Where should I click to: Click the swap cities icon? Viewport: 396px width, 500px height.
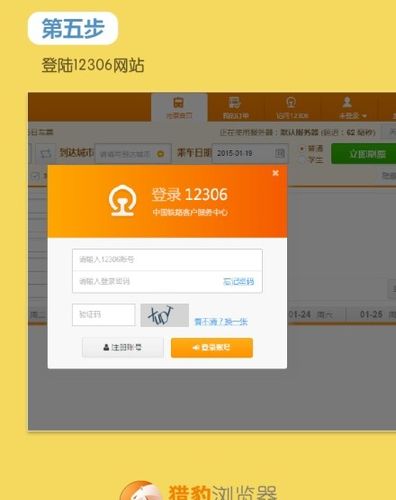coord(45,154)
